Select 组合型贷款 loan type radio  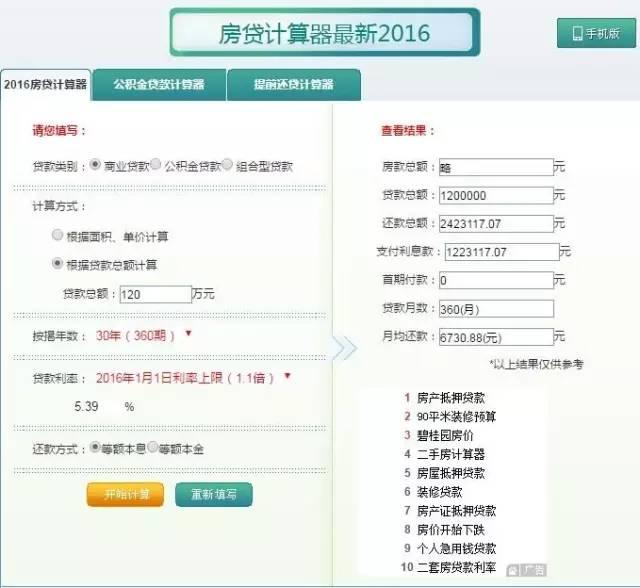click(x=227, y=164)
